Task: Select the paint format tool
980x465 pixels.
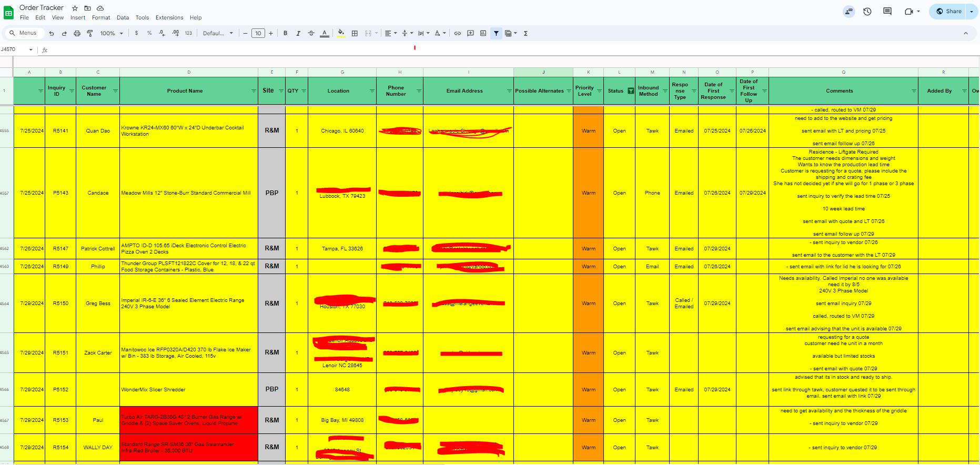Action: (x=90, y=33)
